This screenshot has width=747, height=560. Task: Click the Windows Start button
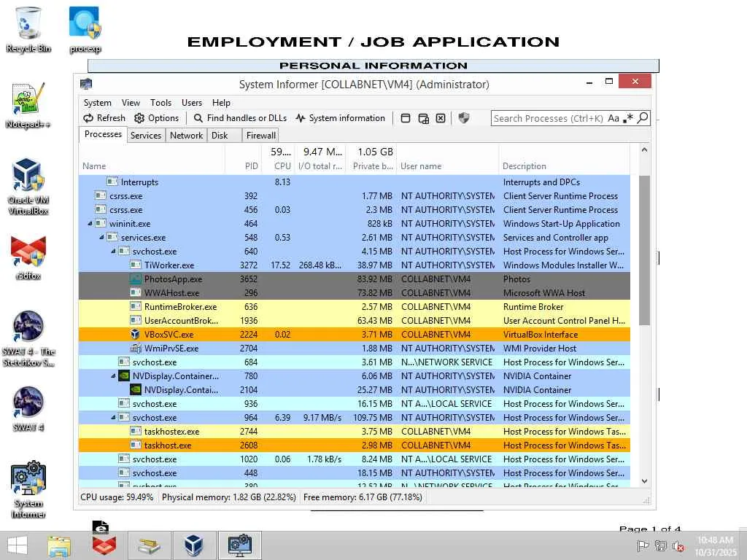(18, 545)
